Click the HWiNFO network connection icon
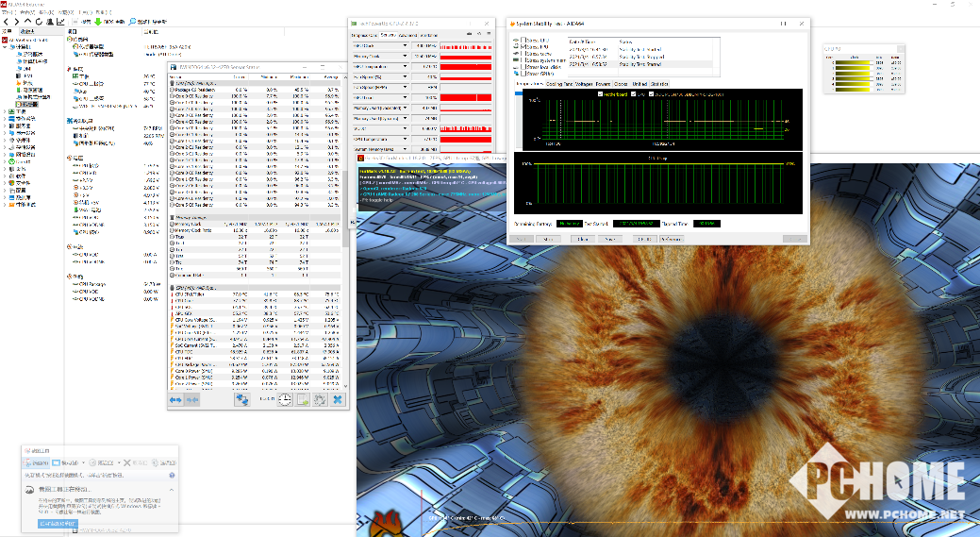980x537 pixels. point(241,399)
